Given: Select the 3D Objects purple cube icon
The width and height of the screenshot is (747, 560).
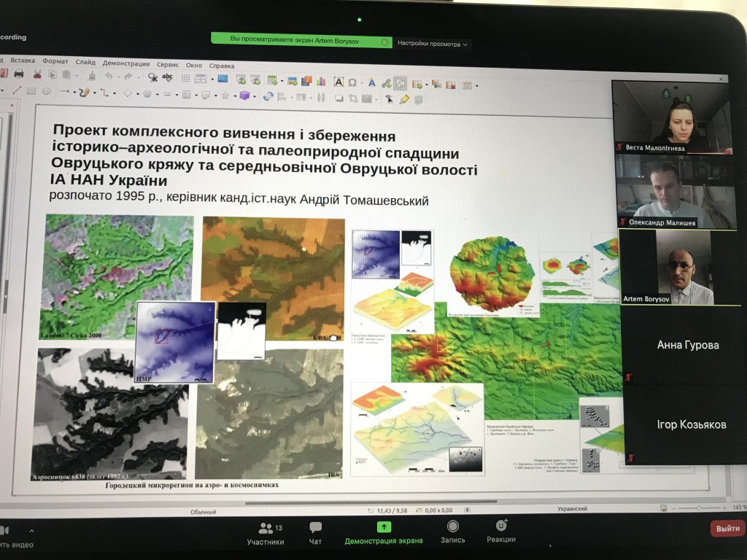Looking at the screenshot, I should (244, 96).
